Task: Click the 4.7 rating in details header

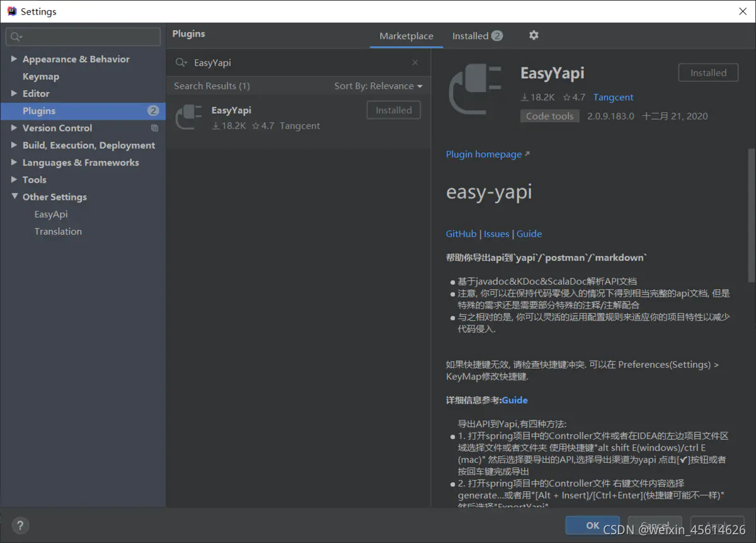Action: (574, 98)
